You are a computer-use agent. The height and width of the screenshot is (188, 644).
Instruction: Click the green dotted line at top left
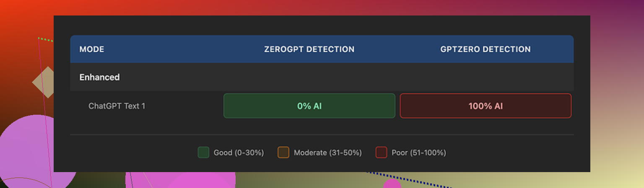tap(46, 39)
